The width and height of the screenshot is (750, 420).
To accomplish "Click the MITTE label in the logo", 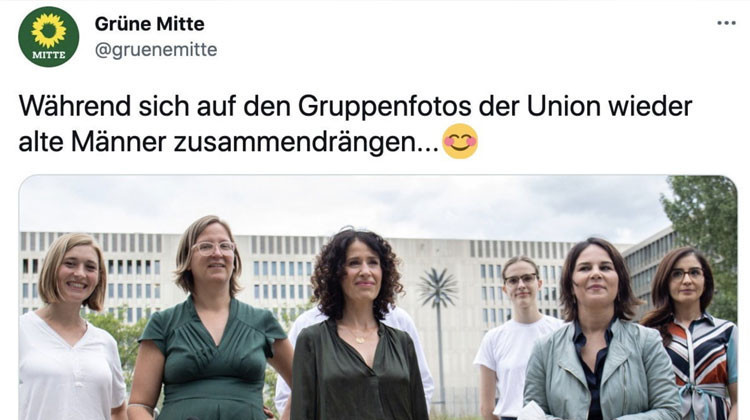I will click(x=49, y=55).
